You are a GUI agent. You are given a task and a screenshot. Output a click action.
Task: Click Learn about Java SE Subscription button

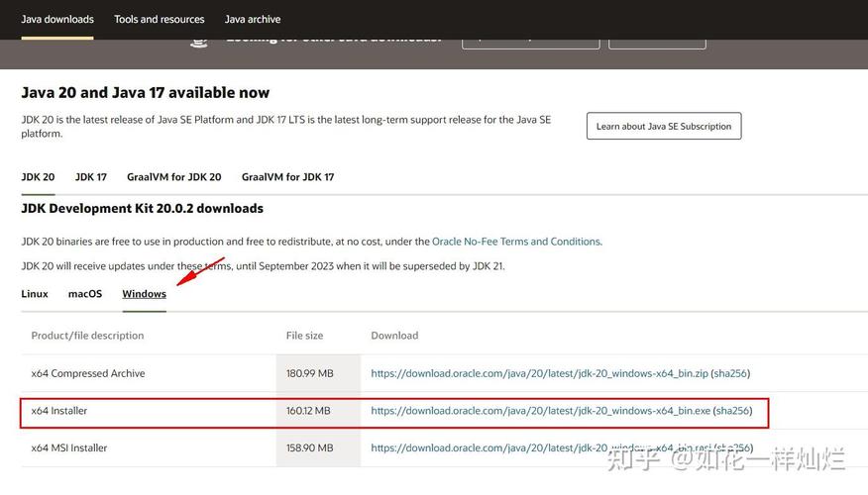coord(664,126)
